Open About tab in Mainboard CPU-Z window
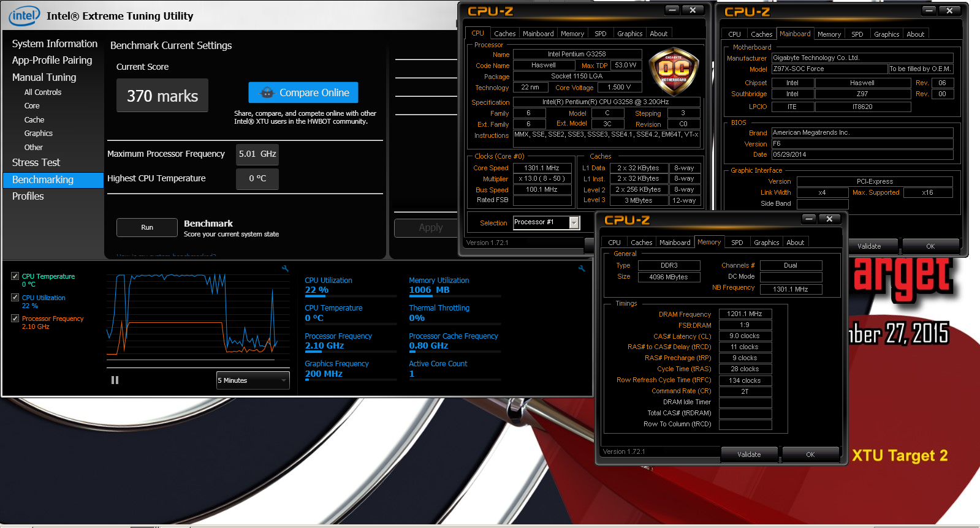980x528 pixels. pos(916,34)
